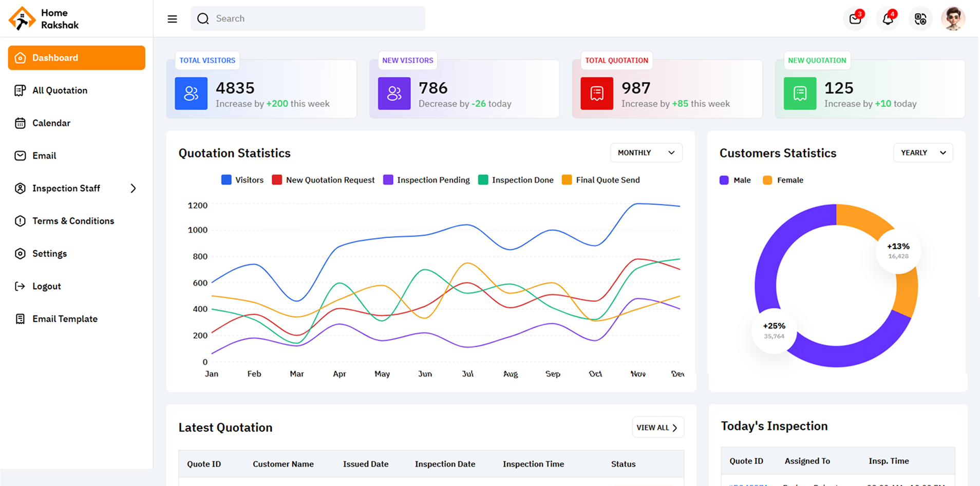Open Settings from the sidebar
Viewport: 980px width, 486px height.
coord(77,254)
